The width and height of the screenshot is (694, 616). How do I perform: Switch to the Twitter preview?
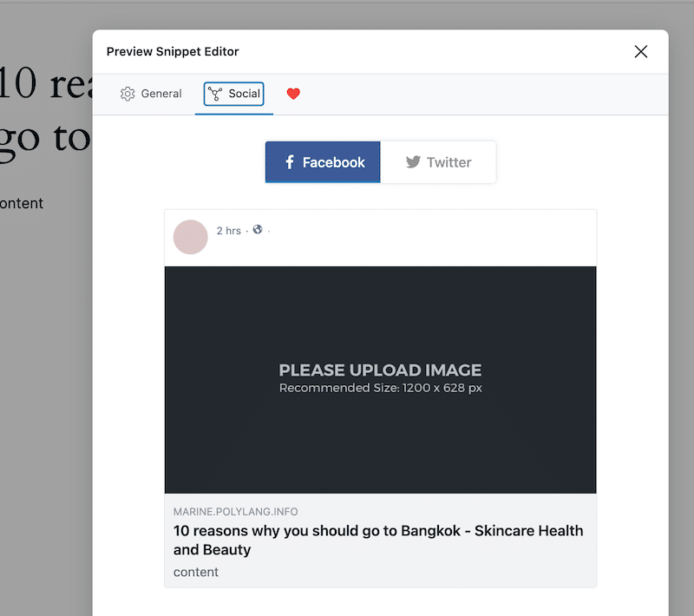pyautogui.click(x=438, y=162)
